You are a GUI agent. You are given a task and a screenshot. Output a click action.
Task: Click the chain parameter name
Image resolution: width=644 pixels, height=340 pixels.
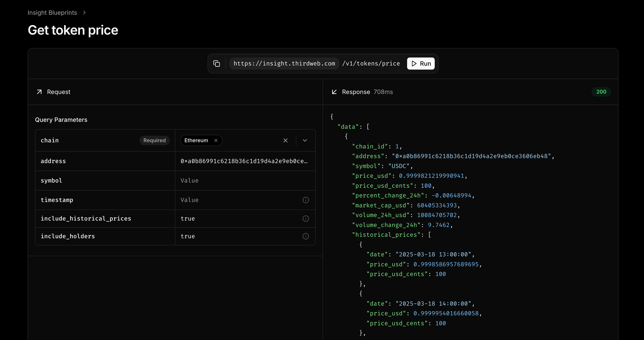click(x=50, y=140)
